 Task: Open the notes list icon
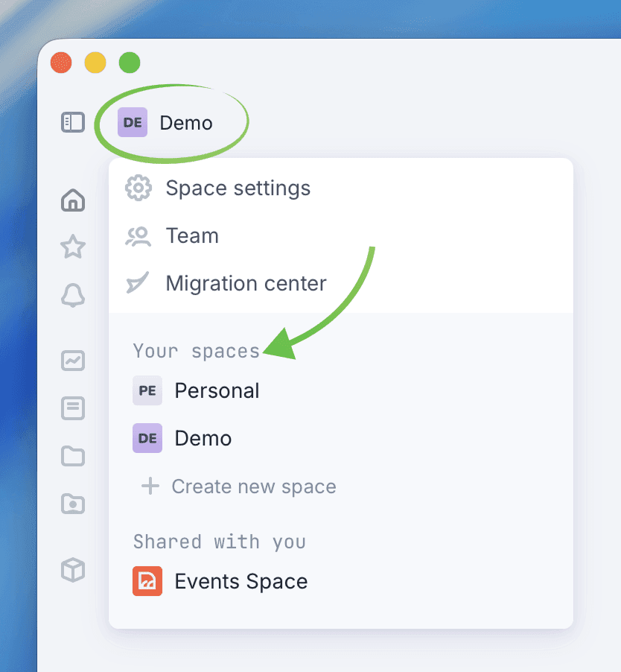(x=73, y=408)
